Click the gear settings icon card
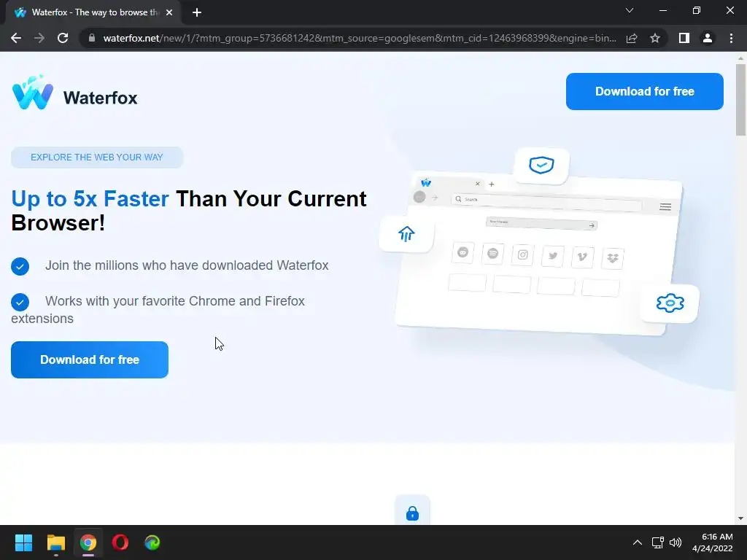The width and height of the screenshot is (747, 560). coord(670,303)
